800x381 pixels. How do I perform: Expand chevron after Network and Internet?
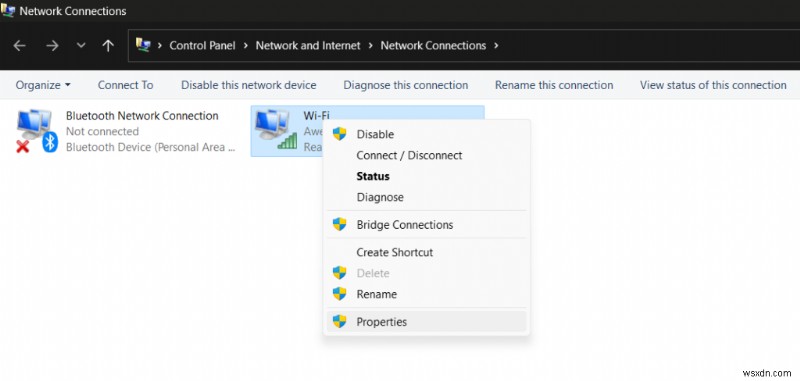pos(370,45)
